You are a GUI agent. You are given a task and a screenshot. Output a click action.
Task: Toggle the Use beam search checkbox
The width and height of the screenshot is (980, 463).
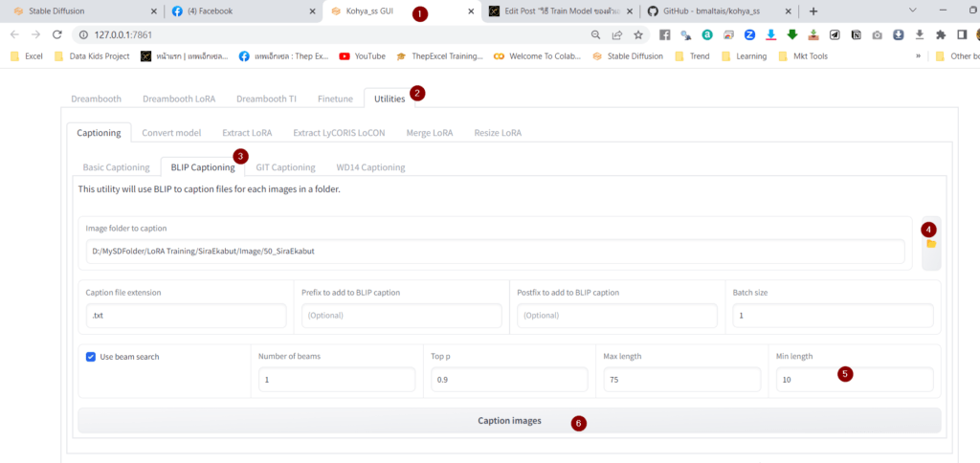coord(91,357)
